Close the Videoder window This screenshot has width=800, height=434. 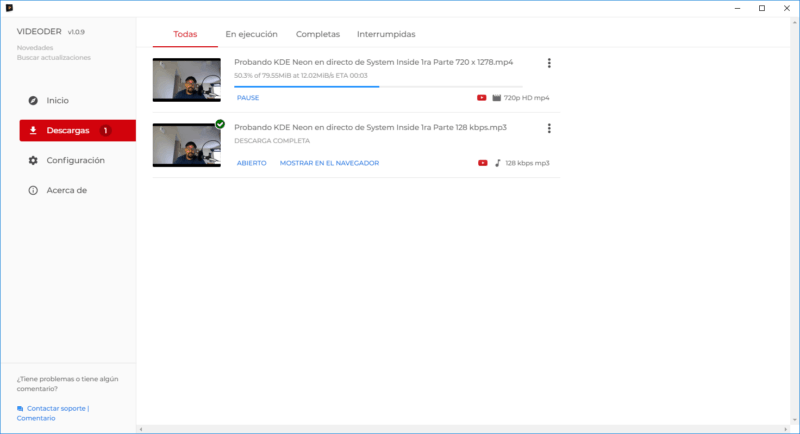pos(787,8)
